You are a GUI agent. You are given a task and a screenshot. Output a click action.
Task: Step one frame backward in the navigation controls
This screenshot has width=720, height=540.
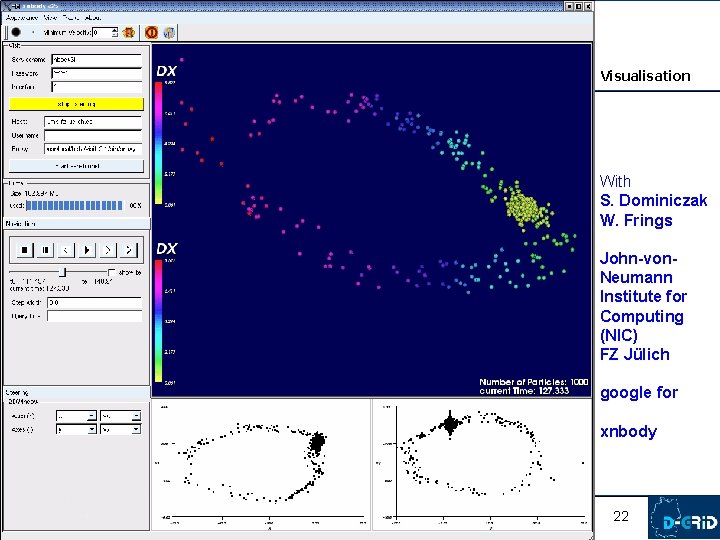66,250
